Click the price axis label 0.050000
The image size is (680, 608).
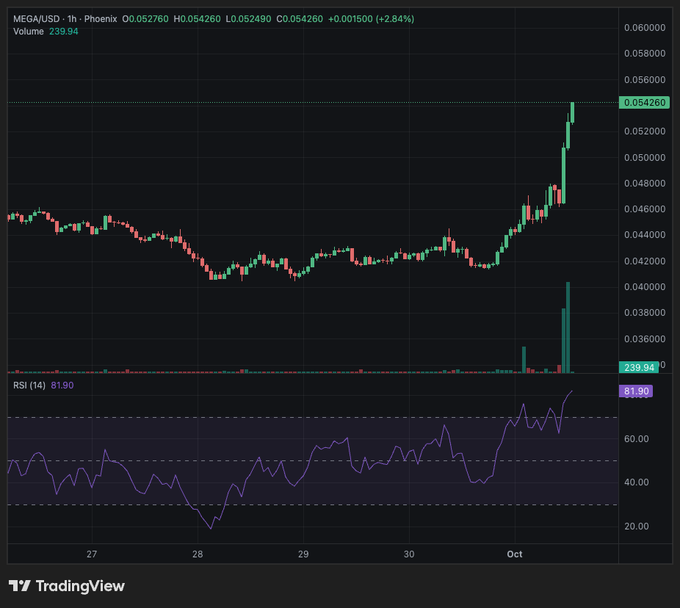click(x=644, y=157)
